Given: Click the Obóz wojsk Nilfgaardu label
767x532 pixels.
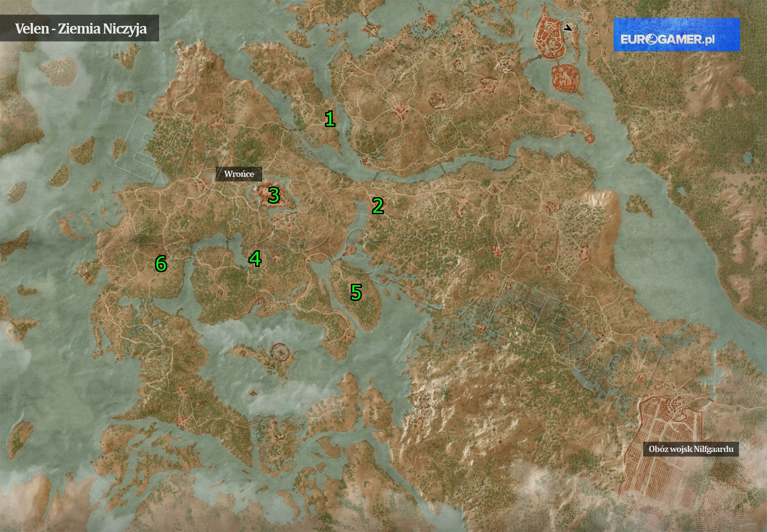Looking at the screenshot, I should (x=690, y=450).
